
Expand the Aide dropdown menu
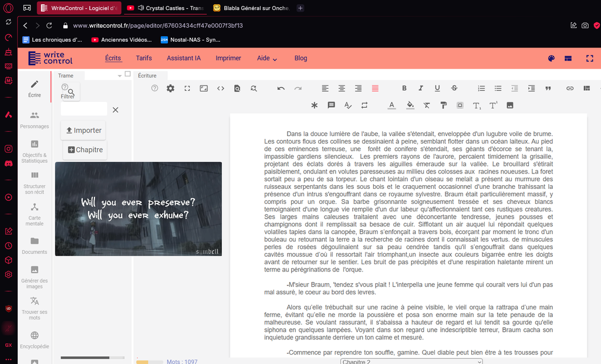tap(267, 59)
